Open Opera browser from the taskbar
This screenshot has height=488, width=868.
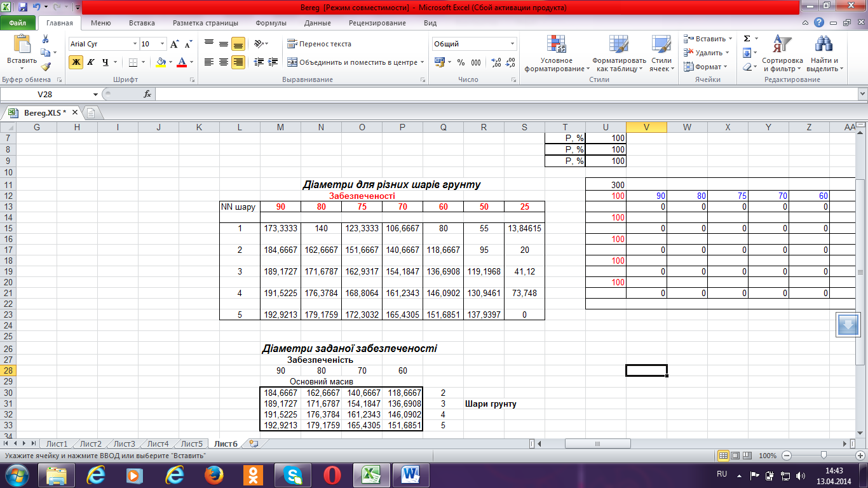click(332, 475)
